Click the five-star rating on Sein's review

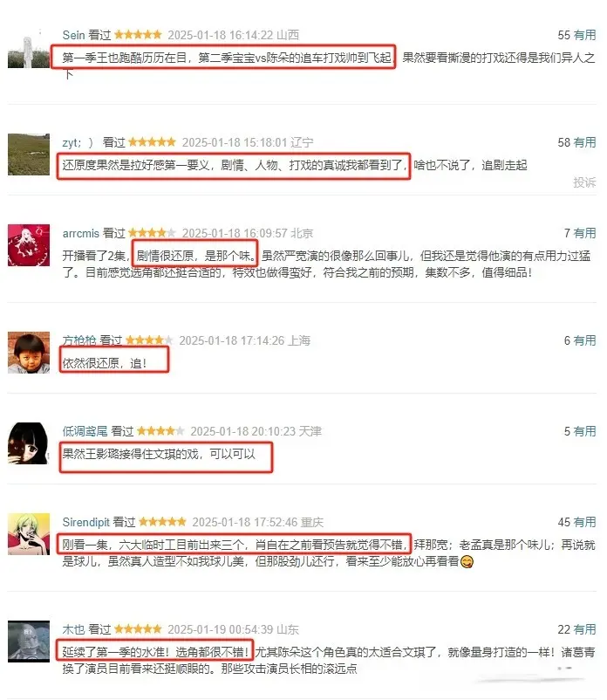tap(139, 34)
